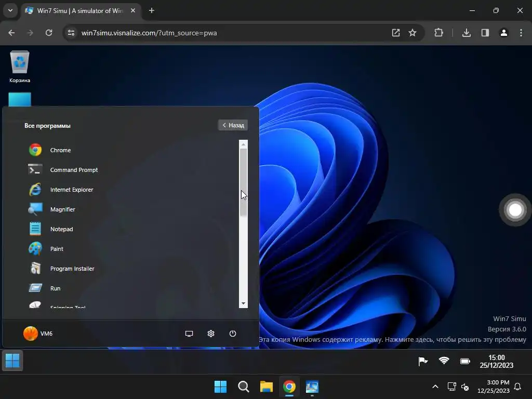Click the Назад back button

tap(233, 125)
